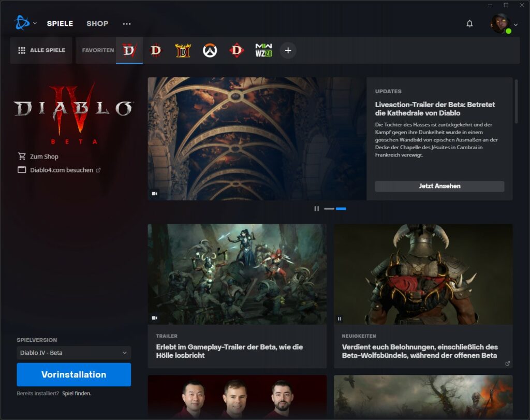Open headline 'Erlebt im Gameplay-Trailer der Beta'
This screenshot has height=420, width=530.
point(229,351)
